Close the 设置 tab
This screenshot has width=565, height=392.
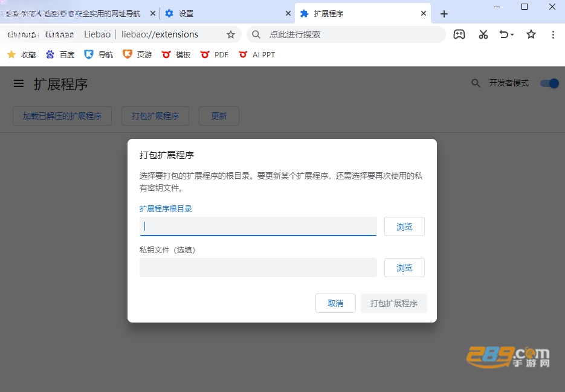click(288, 13)
